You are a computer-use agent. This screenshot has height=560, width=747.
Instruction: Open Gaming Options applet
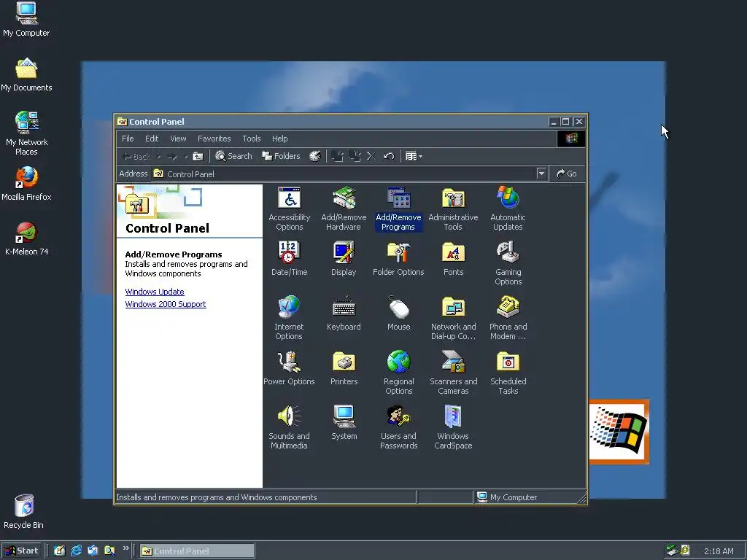pyautogui.click(x=508, y=263)
